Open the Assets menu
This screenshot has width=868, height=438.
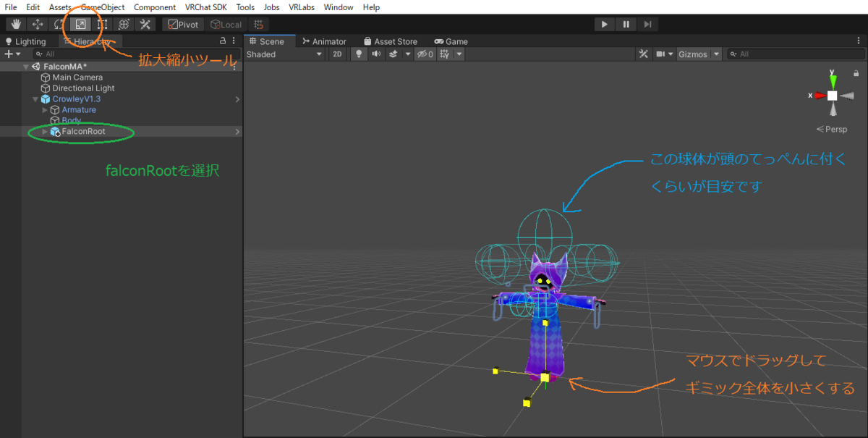click(x=60, y=7)
